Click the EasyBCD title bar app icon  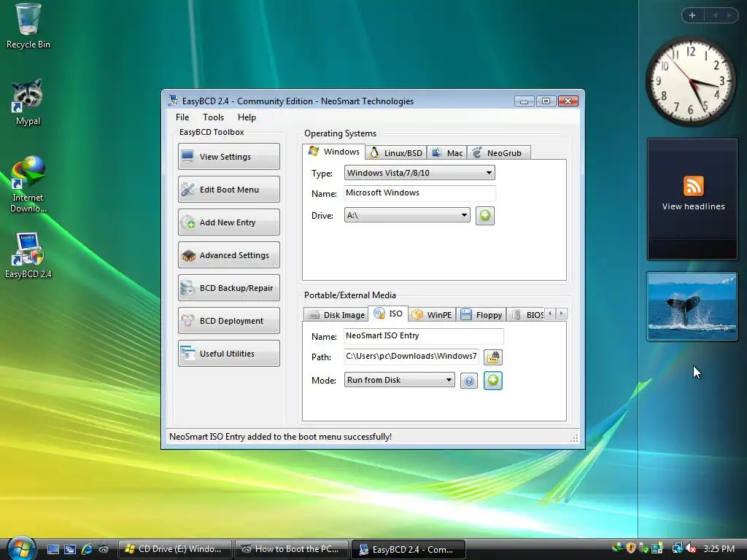point(174,101)
